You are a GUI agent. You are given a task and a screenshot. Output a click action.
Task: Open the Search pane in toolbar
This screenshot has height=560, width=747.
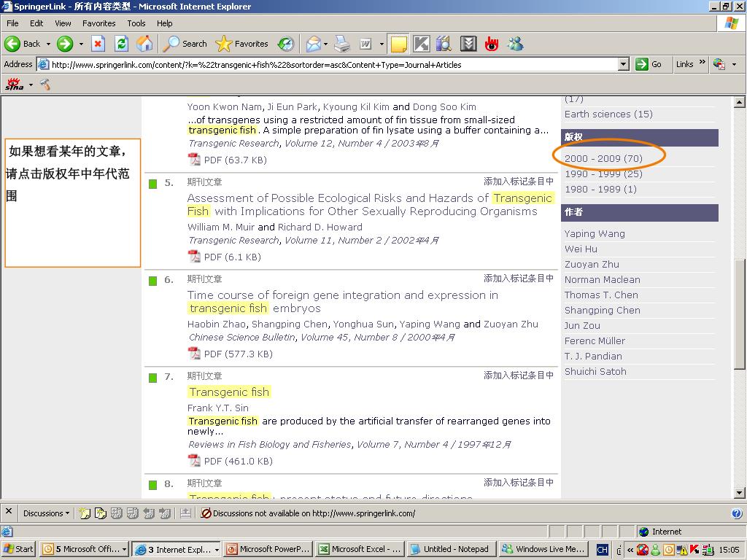185,44
